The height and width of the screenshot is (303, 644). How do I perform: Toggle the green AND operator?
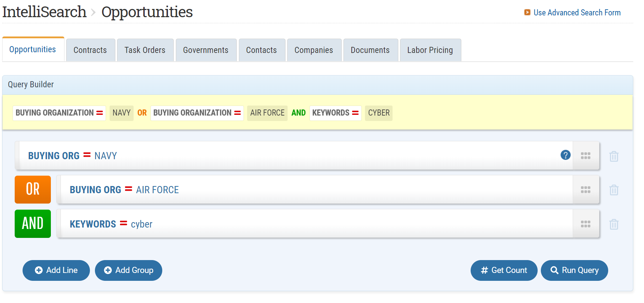pos(33,224)
